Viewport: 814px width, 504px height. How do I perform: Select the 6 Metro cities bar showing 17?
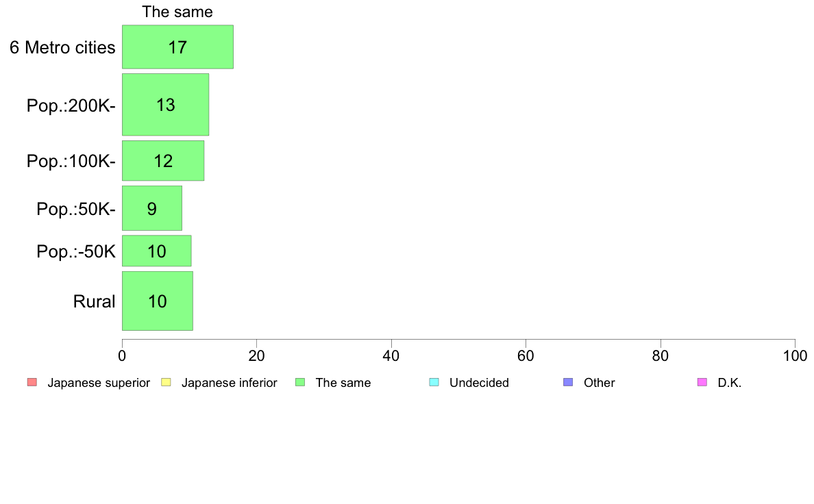177,47
